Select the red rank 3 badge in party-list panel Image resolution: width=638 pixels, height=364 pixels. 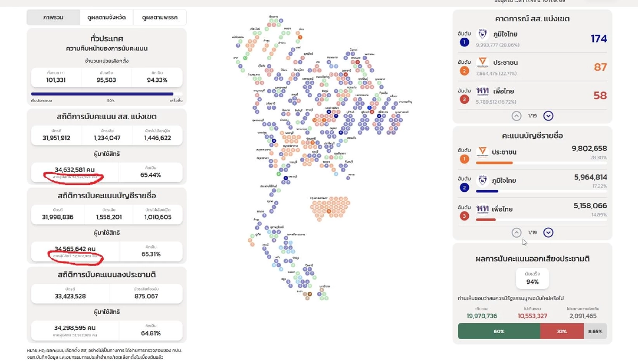[464, 216]
